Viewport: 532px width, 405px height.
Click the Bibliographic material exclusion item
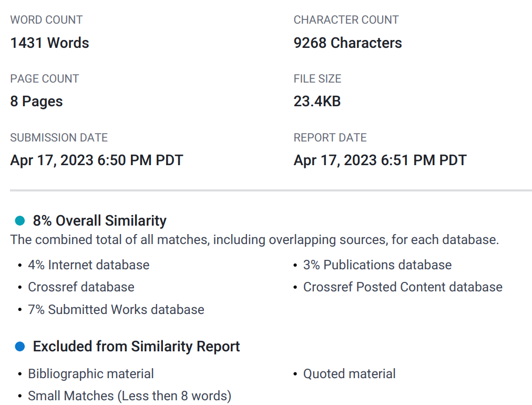(91, 374)
